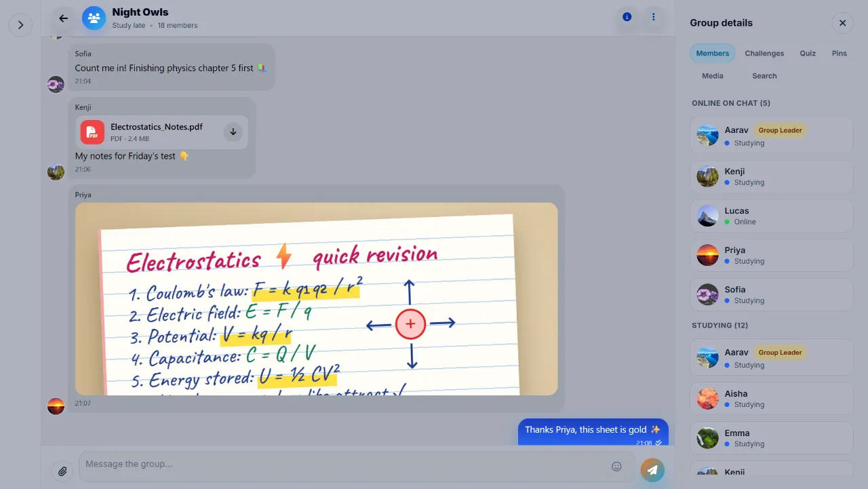Viewport: 868px width, 489px height.
Task: Select Sofia member row in the panel
Action: (x=772, y=294)
